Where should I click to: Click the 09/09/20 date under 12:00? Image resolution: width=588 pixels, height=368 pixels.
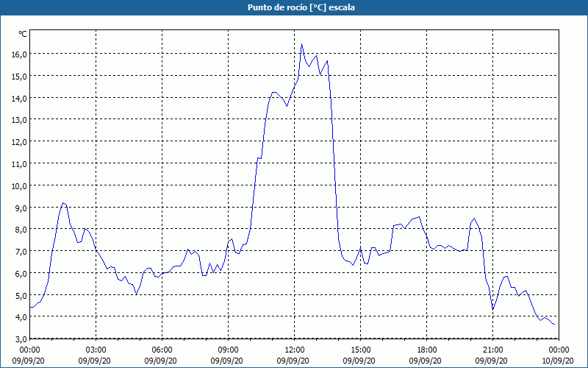pos(293,361)
